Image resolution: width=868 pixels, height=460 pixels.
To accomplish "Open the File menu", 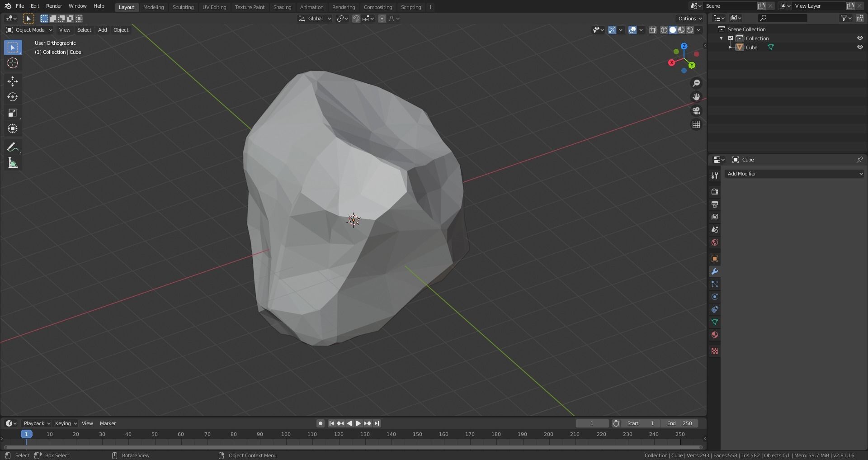I will click(20, 6).
